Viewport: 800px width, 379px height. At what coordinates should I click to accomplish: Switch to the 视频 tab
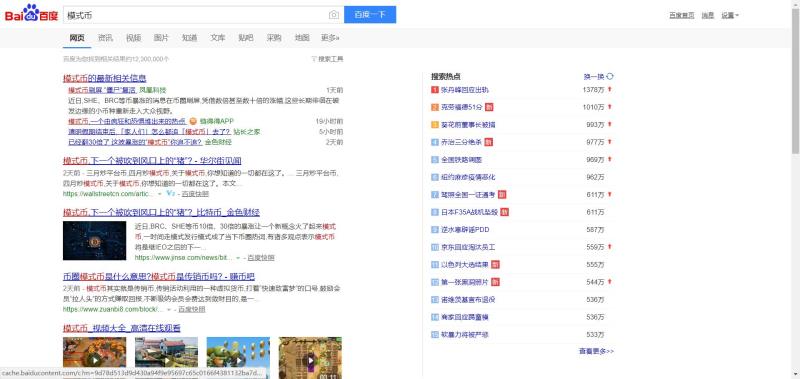pyautogui.click(x=133, y=38)
